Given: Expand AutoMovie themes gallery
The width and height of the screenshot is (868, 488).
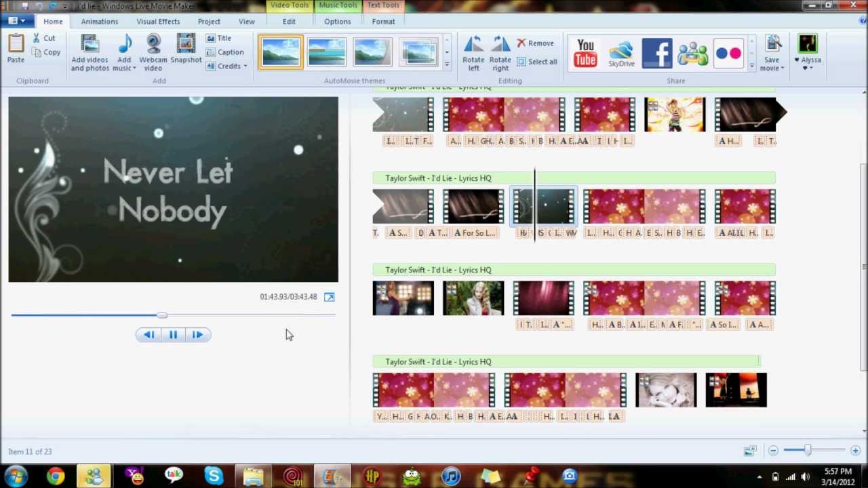Looking at the screenshot, I should (x=446, y=66).
